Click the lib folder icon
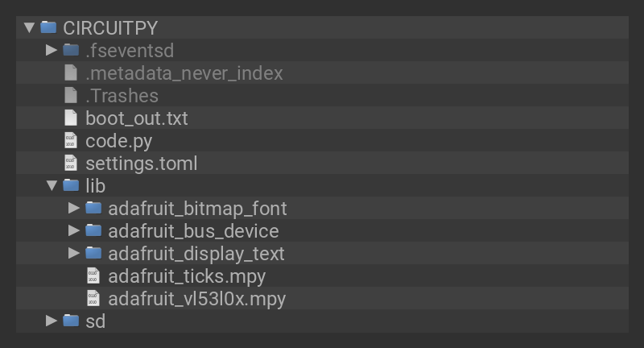Screen dimensions: 644x348 pyautogui.click(x=71, y=185)
